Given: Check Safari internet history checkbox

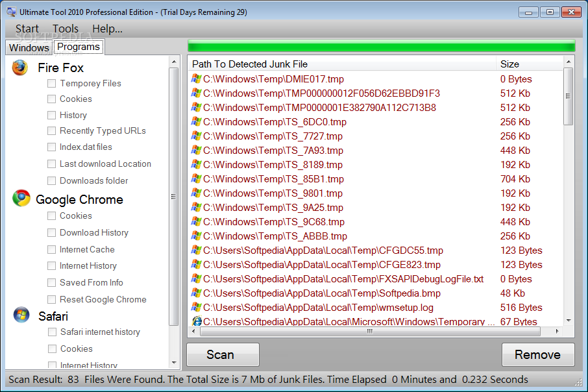Looking at the screenshot, I should (x=52, y=332).
